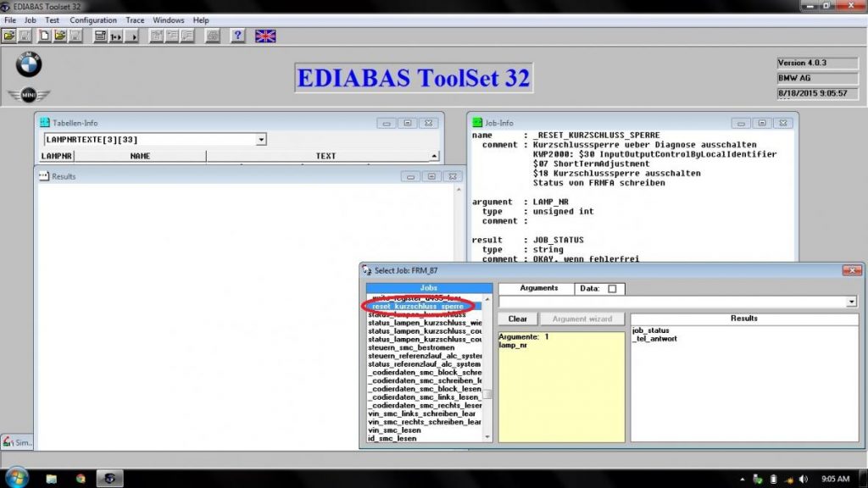Click the volume speaker tray icon
Screen dimensions: 868x488
804,480
